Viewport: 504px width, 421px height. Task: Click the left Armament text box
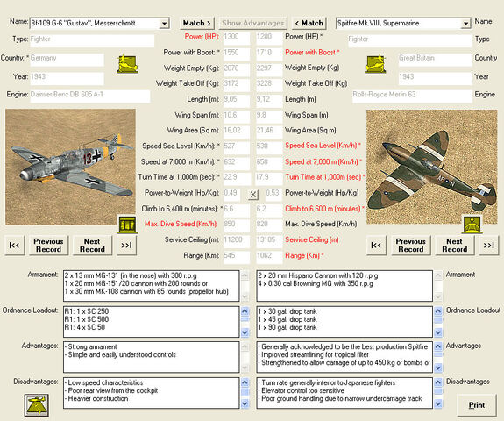pos(152,286)
